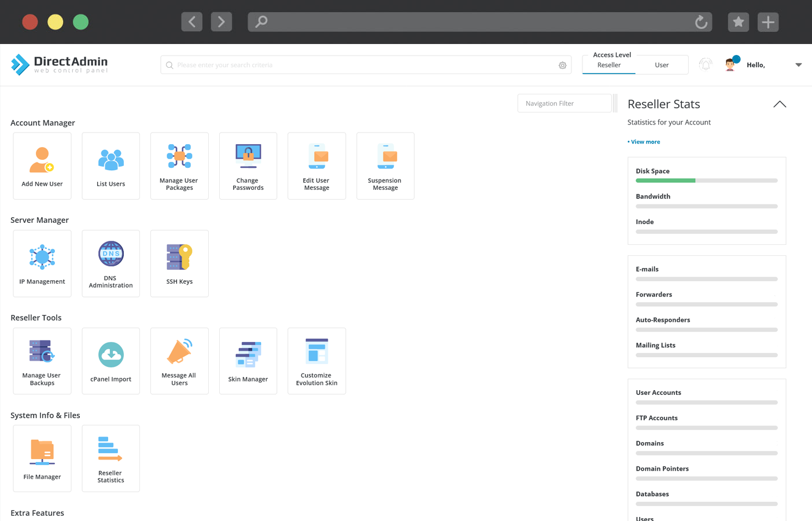
Task: Click the Extra Features heading
Action: [x=37, y=513]
